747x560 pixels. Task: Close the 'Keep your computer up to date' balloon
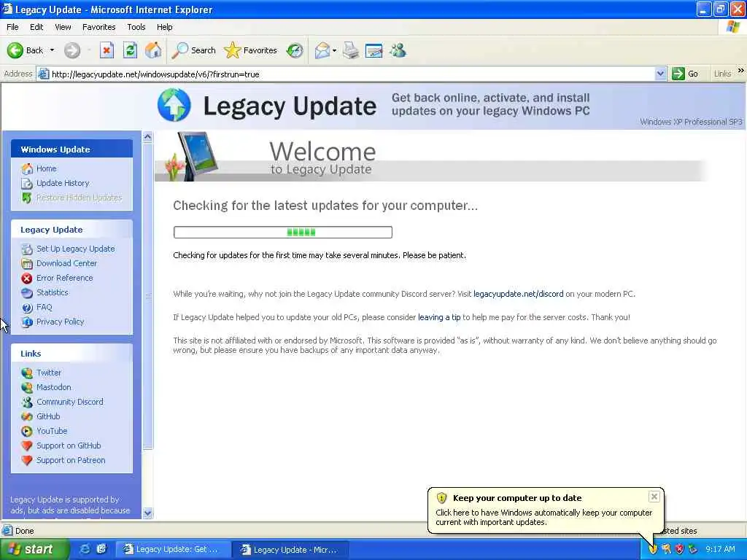tap(654, 497)
